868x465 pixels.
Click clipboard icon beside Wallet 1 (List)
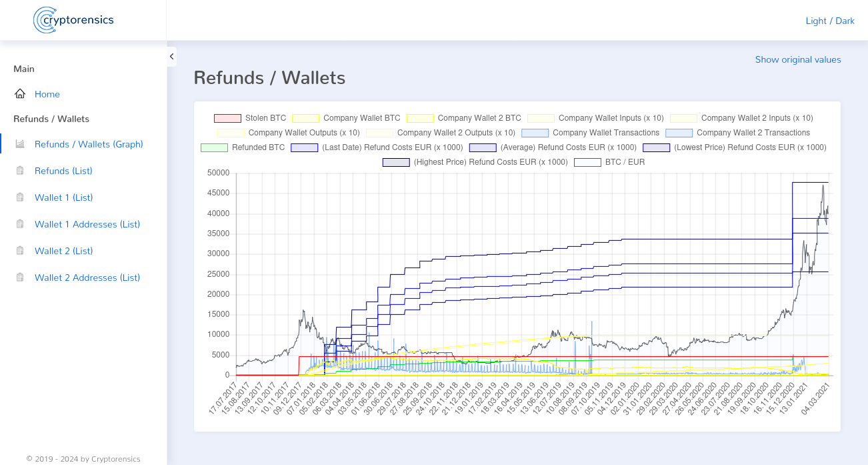tap(20, 197)
